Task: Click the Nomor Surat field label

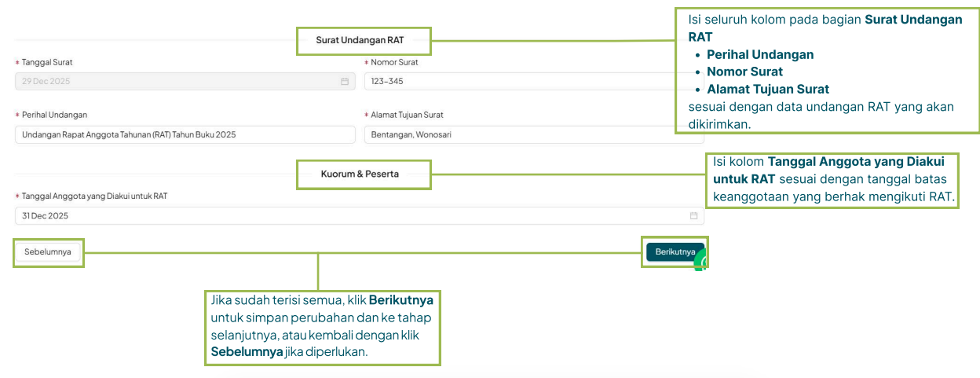Action: pyautogui.click(x=394, y=62)
